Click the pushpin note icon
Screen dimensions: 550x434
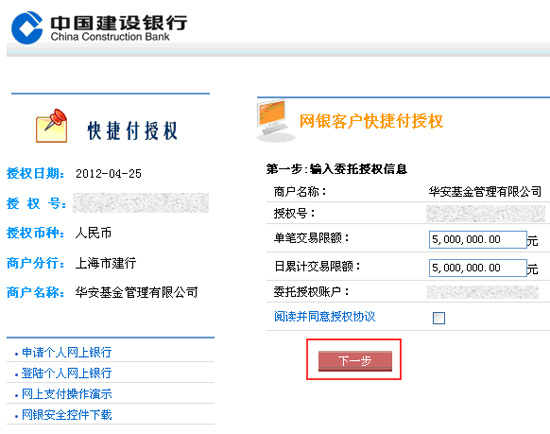(x=52, y=126)
